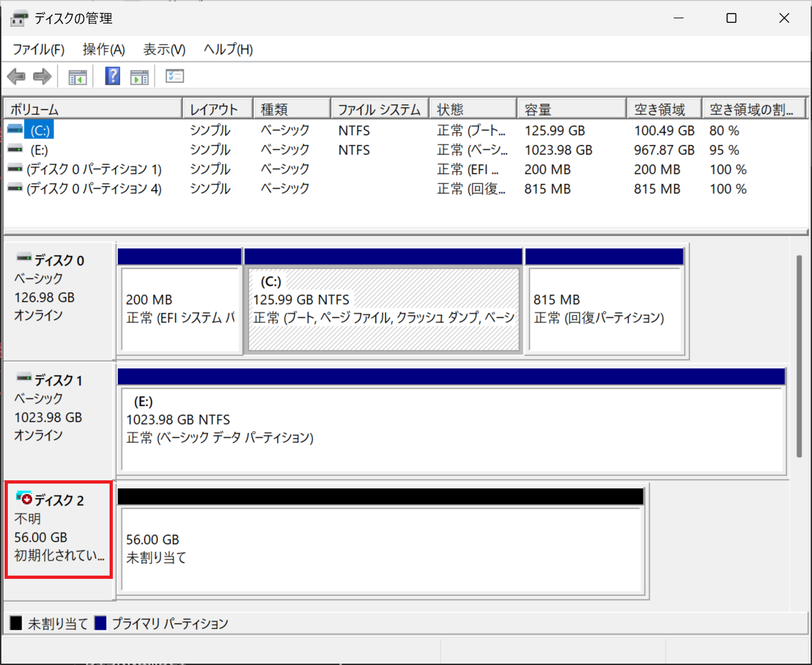
Task: Maximize the ディスクの管理 window
Action: (732, 18)
